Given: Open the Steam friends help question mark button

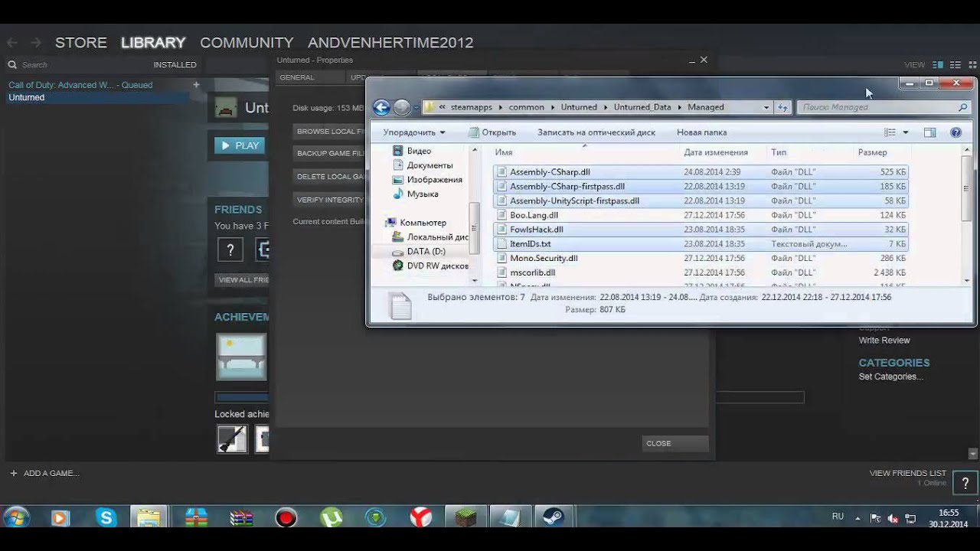Looking at the screenshot, I should tap(965, 483).
